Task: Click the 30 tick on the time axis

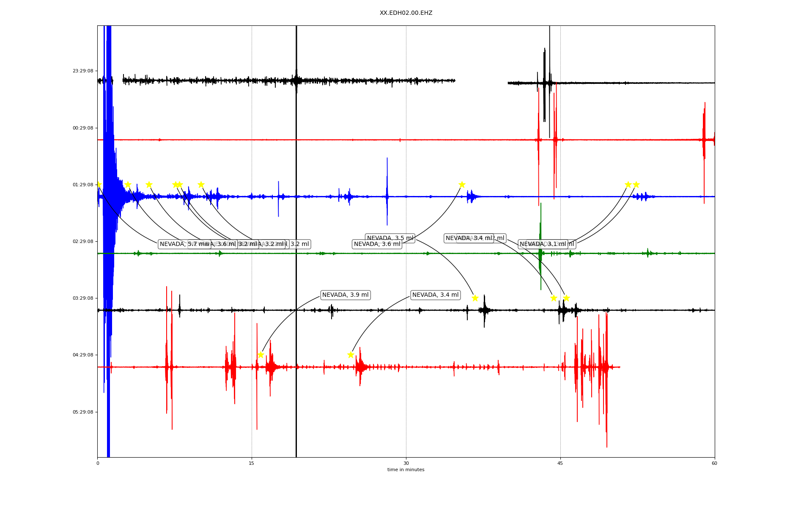Action: tap(406, 463)
